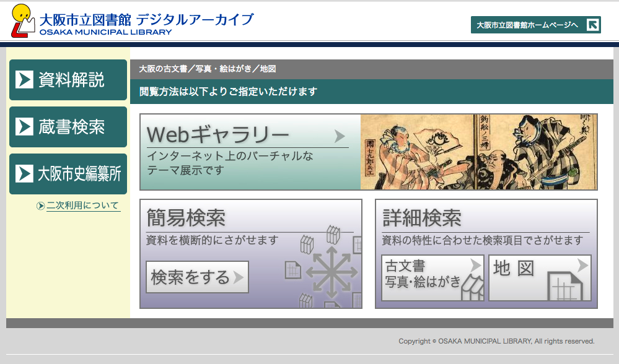
Task: Click the 大阪市立図書館 デジタルアーカイブ title
Action: tap(146, 20)
